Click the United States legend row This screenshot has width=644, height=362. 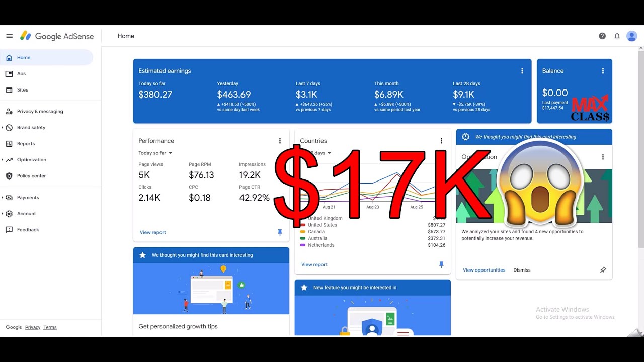tap(372, 225)
